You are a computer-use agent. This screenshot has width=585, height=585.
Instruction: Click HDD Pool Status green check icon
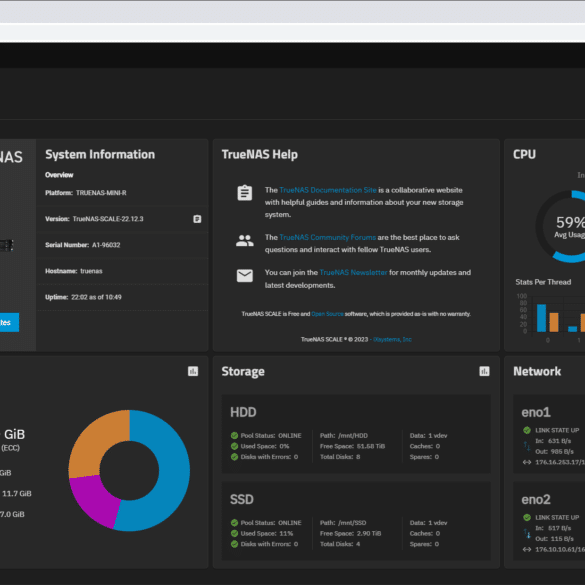click(x=234, y=435)
